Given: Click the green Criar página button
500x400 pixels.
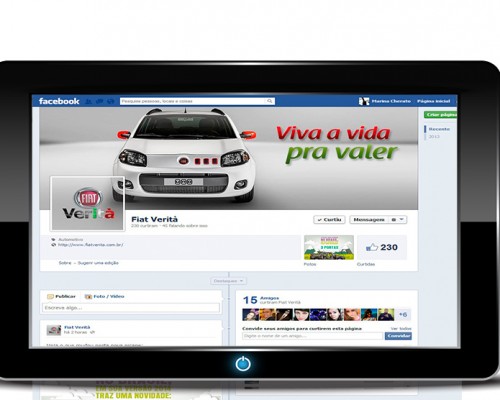Looking at the screenshot, I should coord(441,115).
